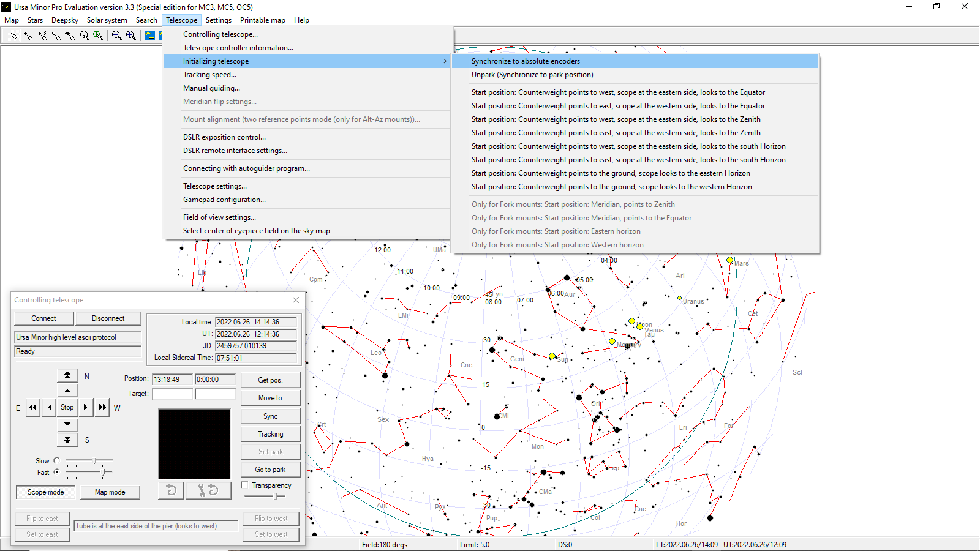Viewport: 980px width, 551px height.
Task: Click fast move south double-arrow button
Action: (x=67, y=440)
